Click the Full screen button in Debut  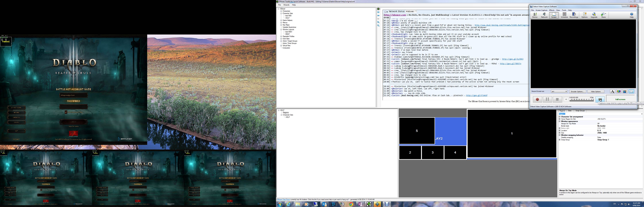620,99
